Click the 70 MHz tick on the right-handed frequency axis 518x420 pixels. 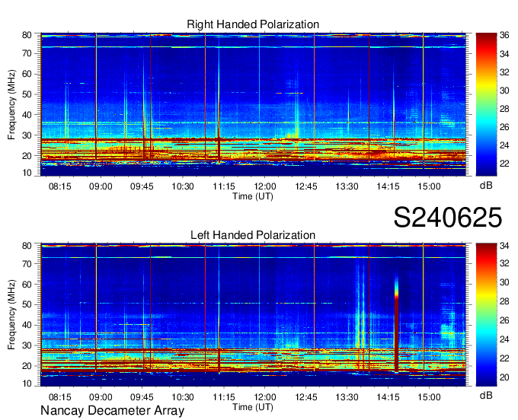click(27, 53)
